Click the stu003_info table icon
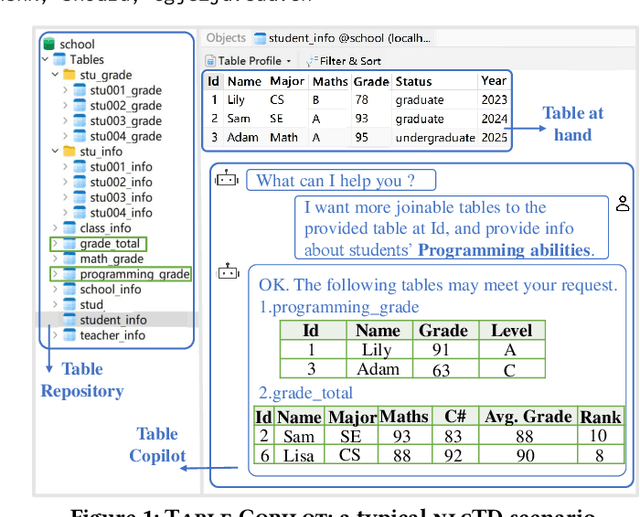Image resolution: width=640 pixels, height=517 pixels. 80,197
